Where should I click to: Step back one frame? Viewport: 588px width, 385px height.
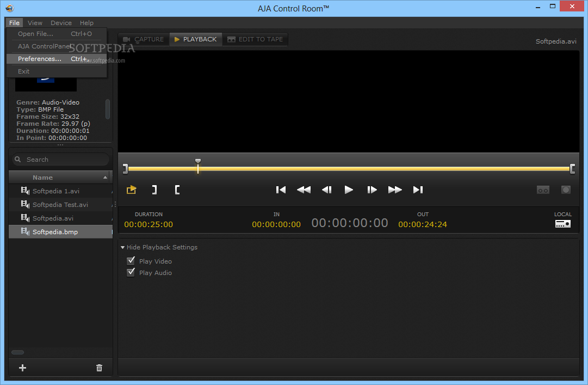point(326,190)
